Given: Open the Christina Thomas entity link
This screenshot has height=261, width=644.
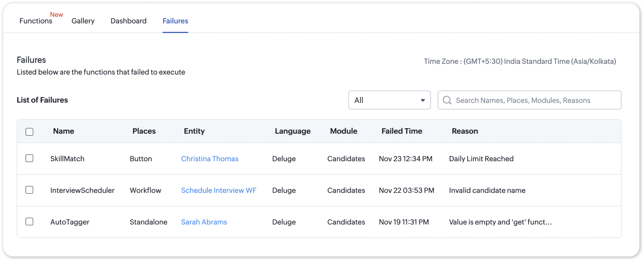Looking at the screenshot, I should (x=210, y=159).
